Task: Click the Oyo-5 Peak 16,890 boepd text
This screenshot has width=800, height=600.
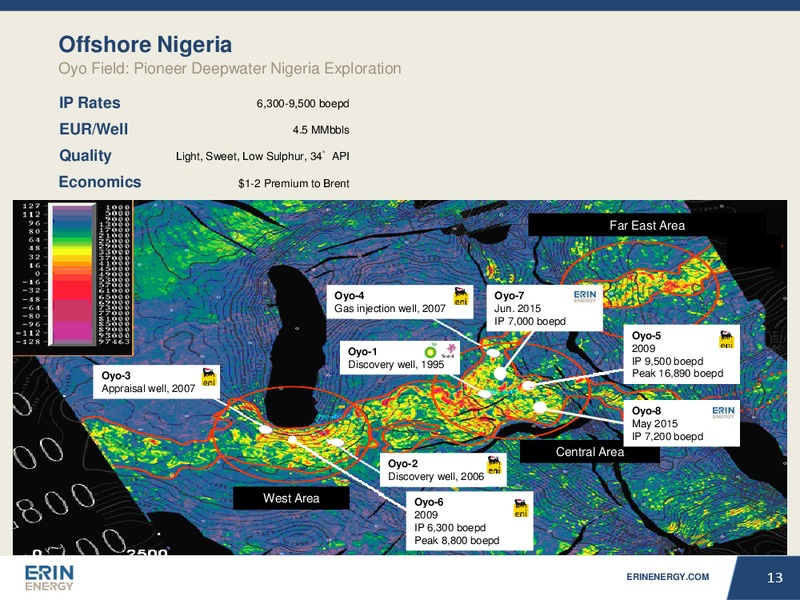Action: coord(677,373)
